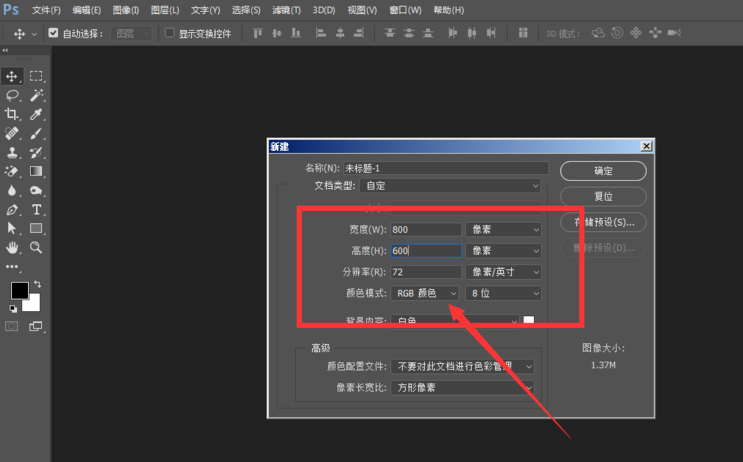
Task: Open the 颜色配置文件 dropdown
Action: click(x=462, y=366)
